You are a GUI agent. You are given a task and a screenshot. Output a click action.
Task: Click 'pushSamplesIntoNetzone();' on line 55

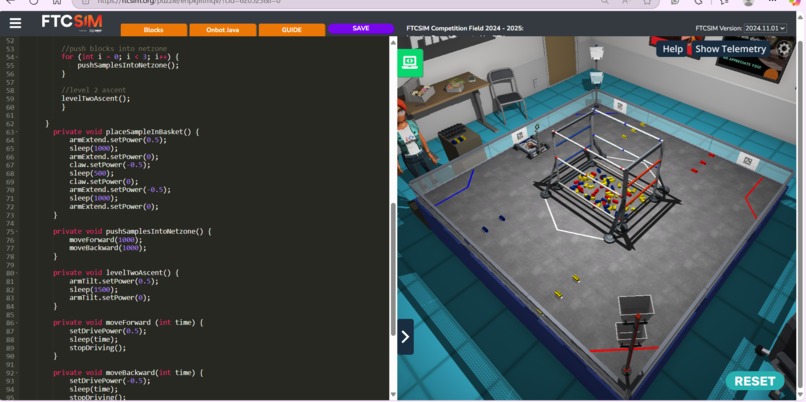[x=128, y=65]
